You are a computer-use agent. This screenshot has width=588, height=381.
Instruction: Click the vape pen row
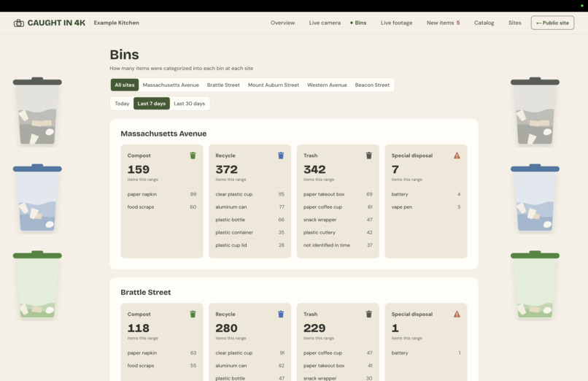[426, 207]
